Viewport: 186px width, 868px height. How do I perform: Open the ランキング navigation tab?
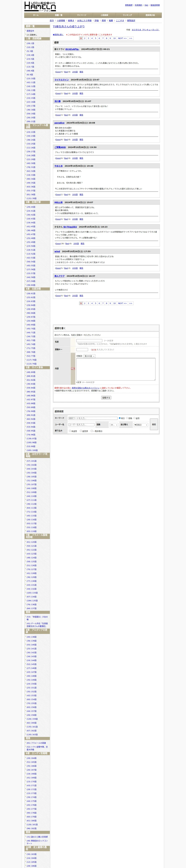pos(127,15)
